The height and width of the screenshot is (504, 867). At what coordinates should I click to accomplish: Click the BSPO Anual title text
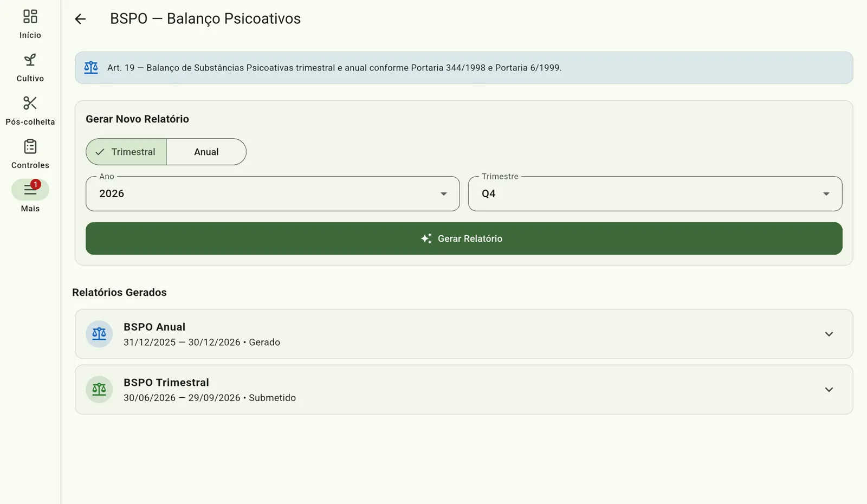(154, 327)
